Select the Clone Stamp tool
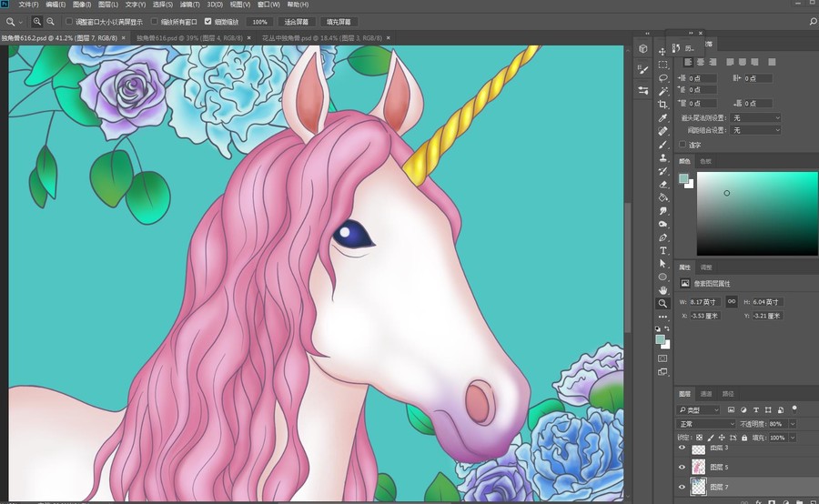 pos(662,157)
